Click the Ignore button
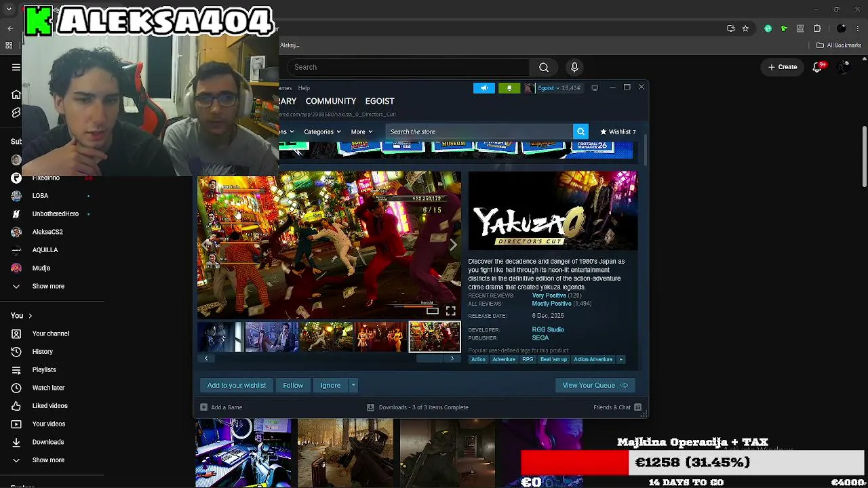Image resolution: width=868 pixels, height=488 pixels. 330,386
